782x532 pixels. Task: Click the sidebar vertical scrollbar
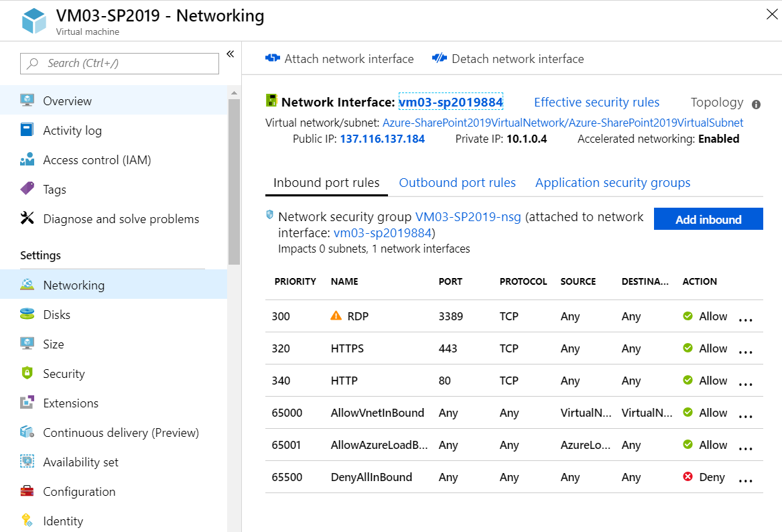click(x=234, y=181)
